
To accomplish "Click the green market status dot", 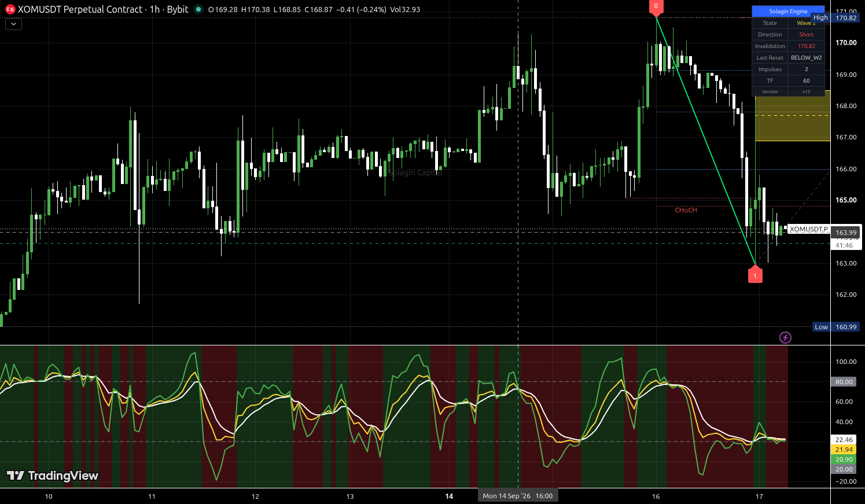I will point(198,9).
